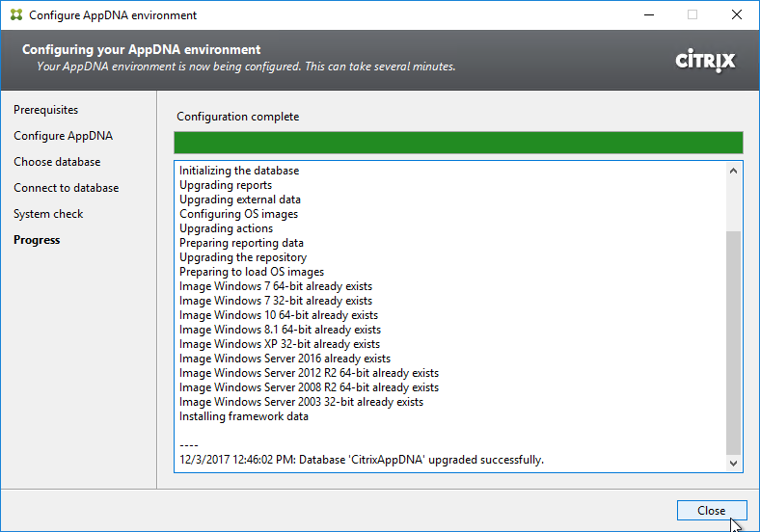Click the 'Image Windows Server 2016 already exists' line

pos(285,359)
